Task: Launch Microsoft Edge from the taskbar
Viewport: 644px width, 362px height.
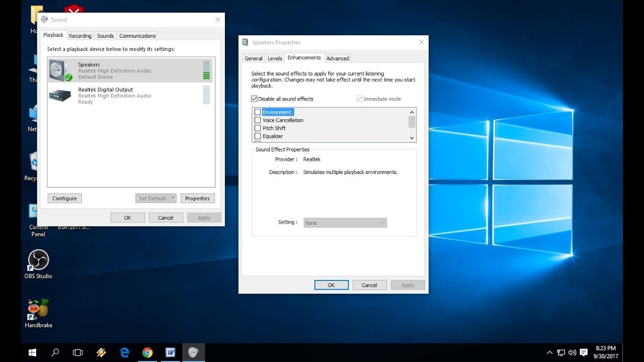Action: tap(124, 352)
